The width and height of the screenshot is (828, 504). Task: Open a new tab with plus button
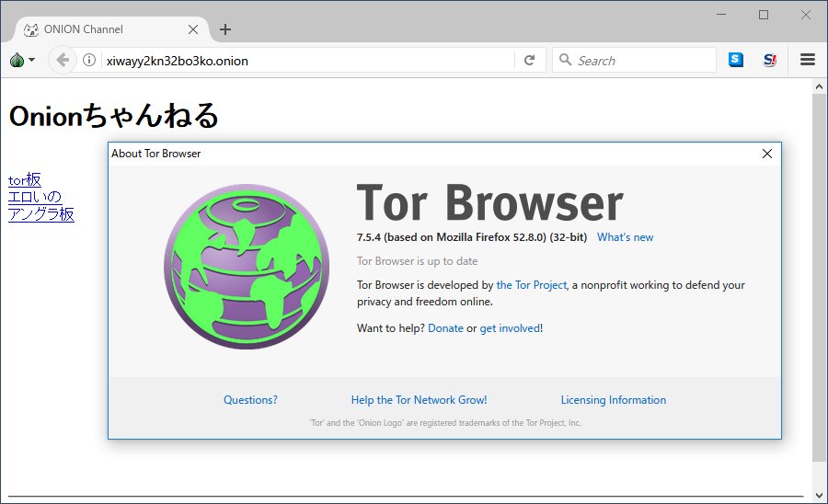[x=225, y=29]
